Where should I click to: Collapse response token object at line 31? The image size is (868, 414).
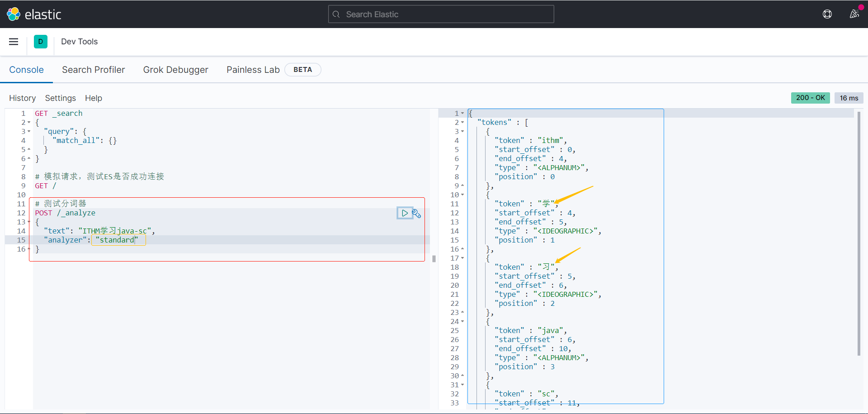click(462, 385)
